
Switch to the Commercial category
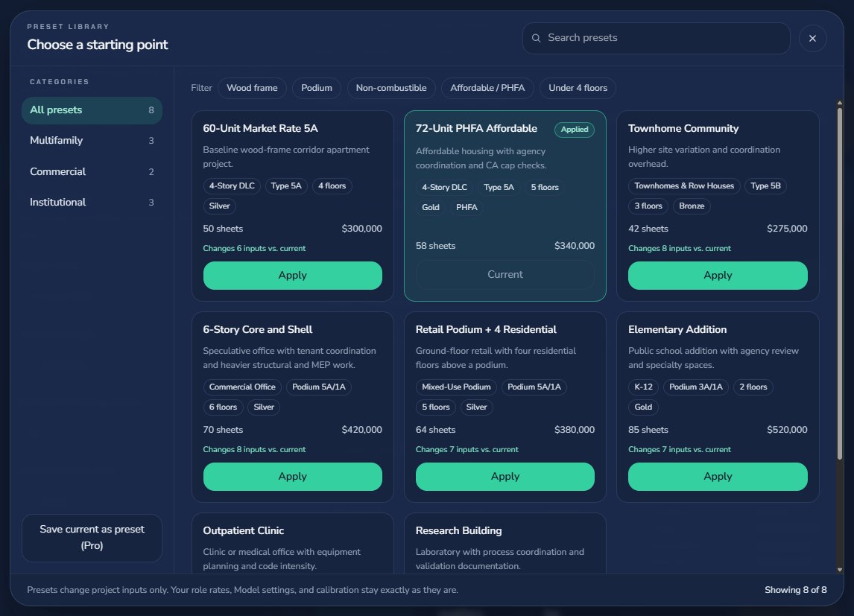[92, 171]
